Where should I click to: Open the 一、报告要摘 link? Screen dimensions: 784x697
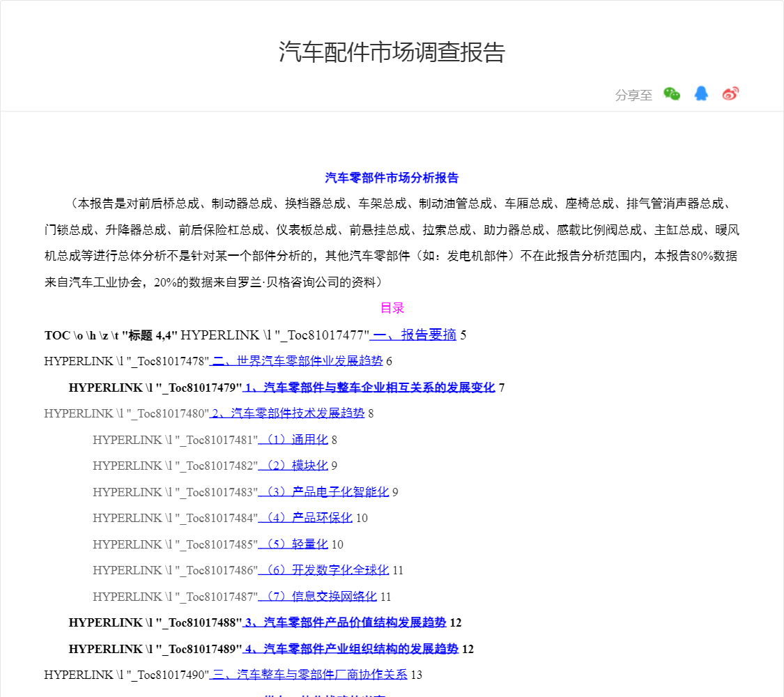coord(413,335)
